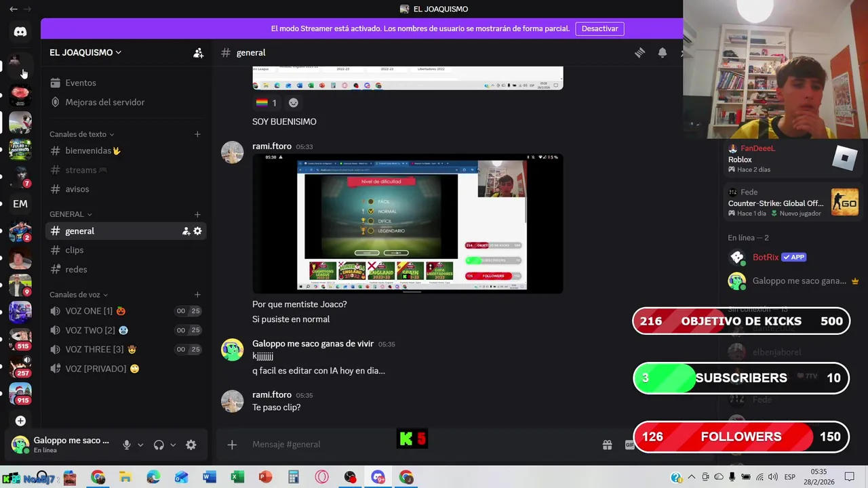
Task: Open Microsoft Edge in taskbar
Action: (153, 478)
